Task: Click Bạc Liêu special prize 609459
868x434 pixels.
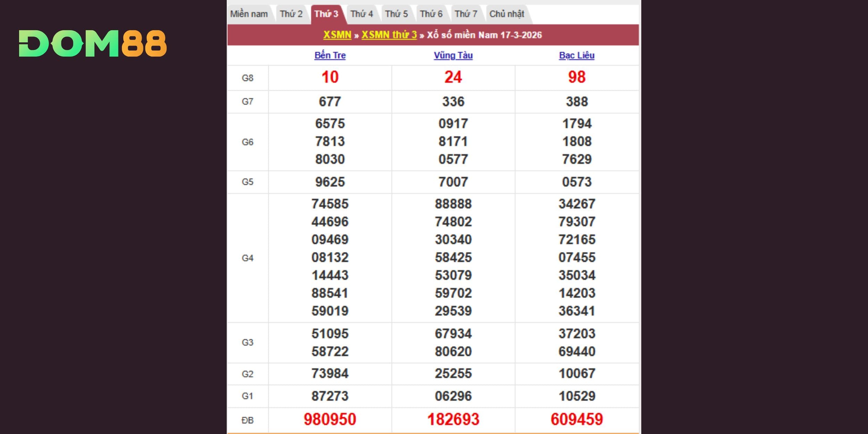Action: pyautogui.click(x=577, y=419)
